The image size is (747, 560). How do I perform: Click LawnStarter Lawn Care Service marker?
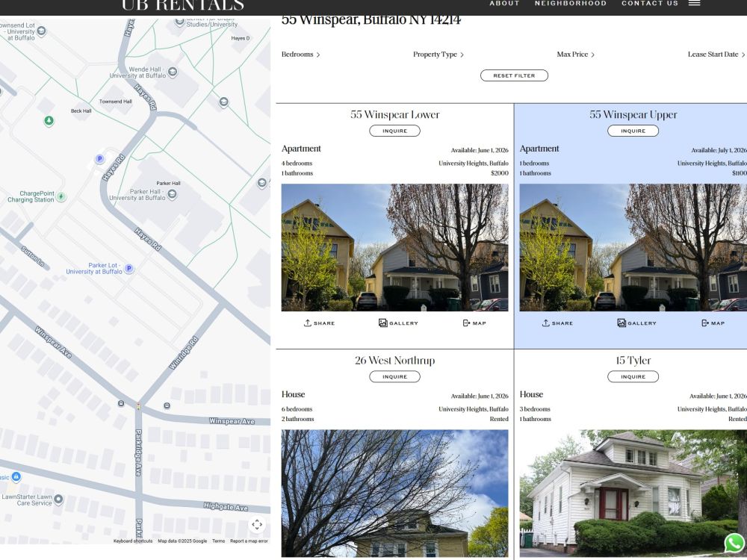click(58, 499)
